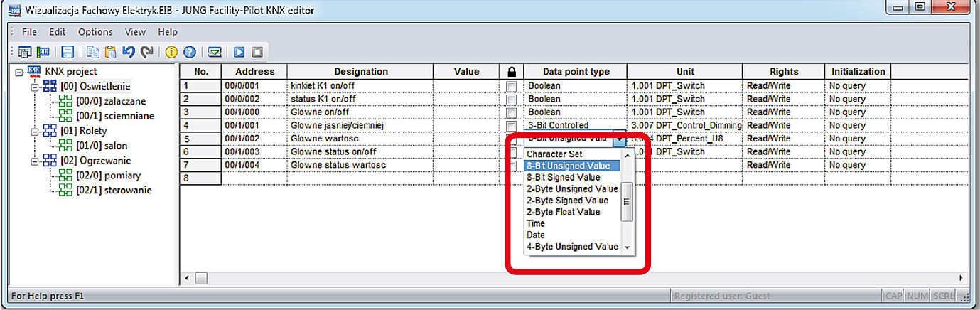Viewport: 980px width, 310px height.
Task: Toggle lock checkbox for Glowne on/off row
Action: pyautogui.click(x=511, y=112)
